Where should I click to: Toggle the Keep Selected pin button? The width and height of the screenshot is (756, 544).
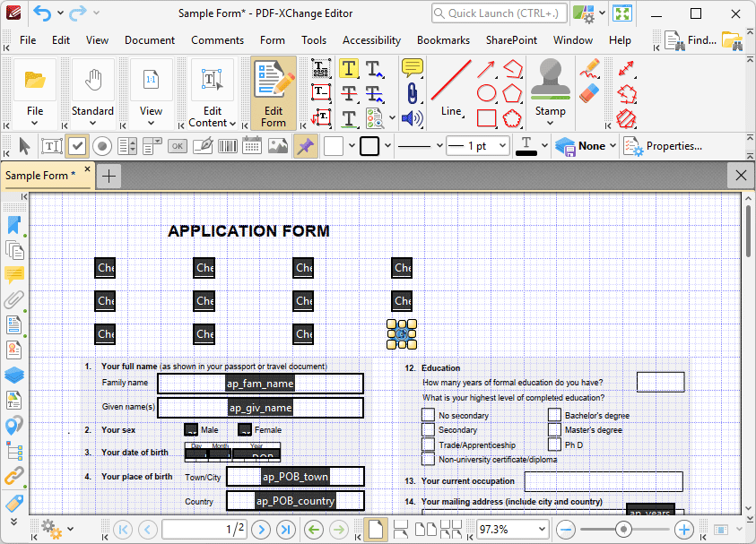point(306,146)
